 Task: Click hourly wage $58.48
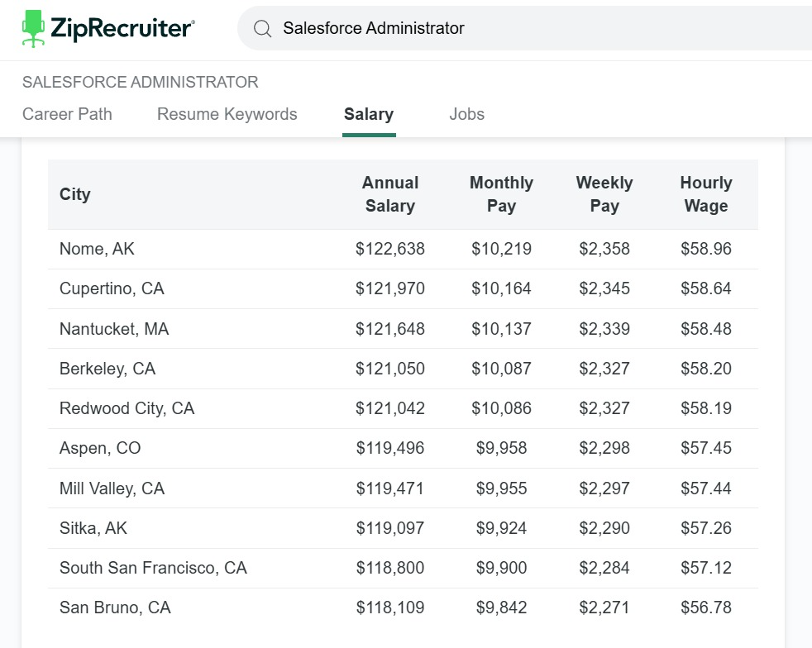coord(706,329)
